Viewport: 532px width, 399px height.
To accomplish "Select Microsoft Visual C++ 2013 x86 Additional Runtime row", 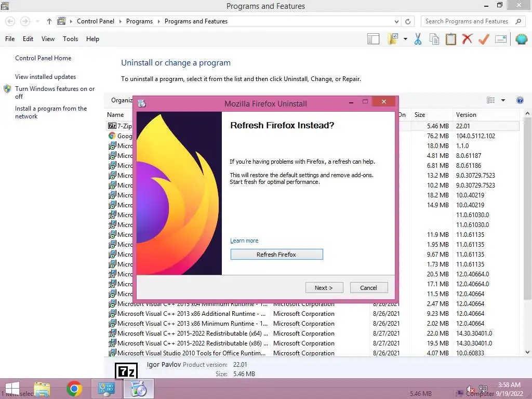I will point(312,313).
